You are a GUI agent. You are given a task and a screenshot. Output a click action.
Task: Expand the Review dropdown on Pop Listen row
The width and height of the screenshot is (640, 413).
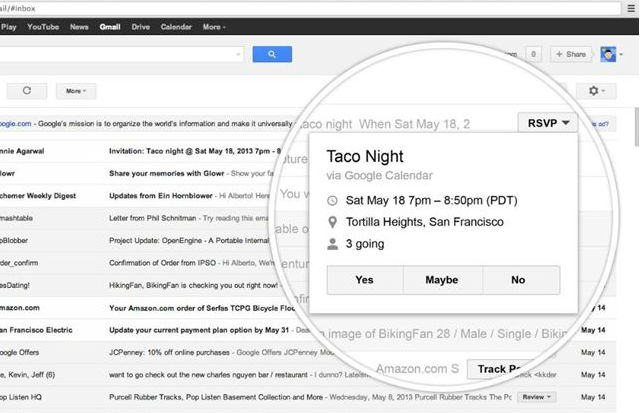click(536, 397)
